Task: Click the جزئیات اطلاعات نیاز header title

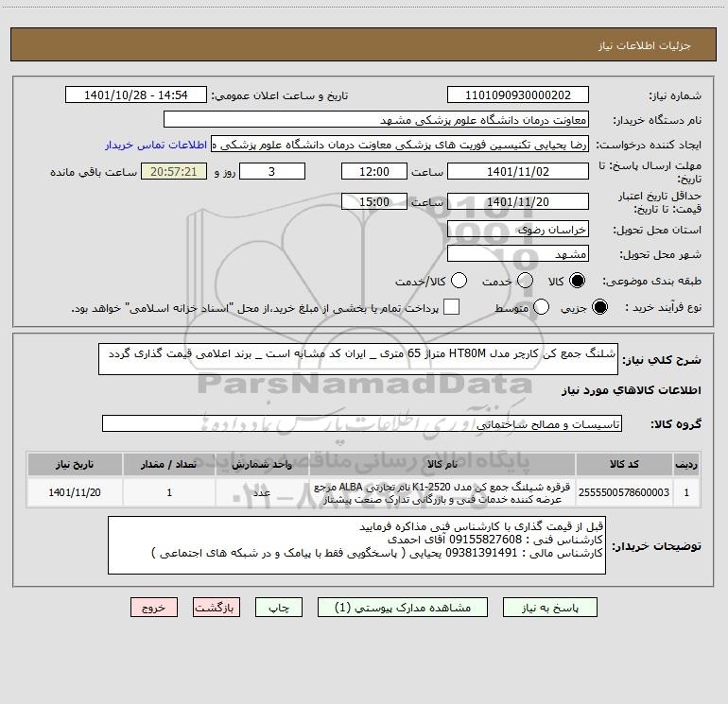Action: pyautogui.click(x=644, y=45)
